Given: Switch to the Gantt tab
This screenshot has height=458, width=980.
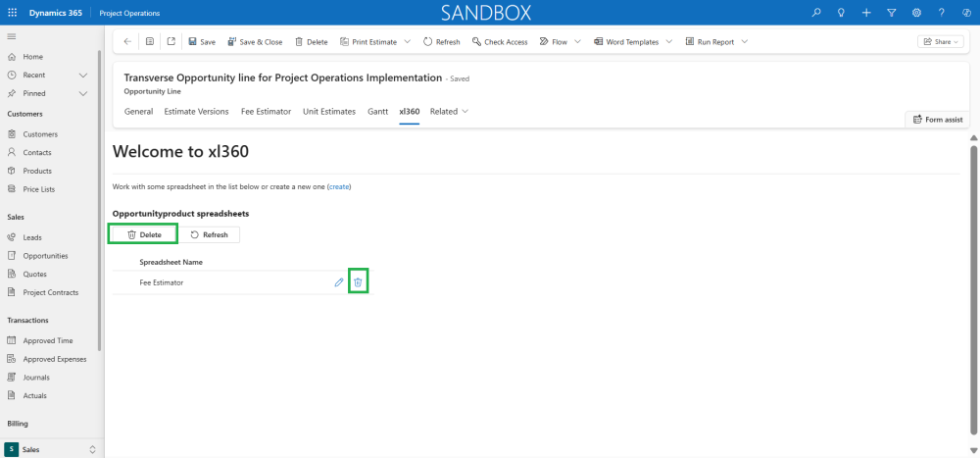Looking at the screenshot, I should [378, 112].
